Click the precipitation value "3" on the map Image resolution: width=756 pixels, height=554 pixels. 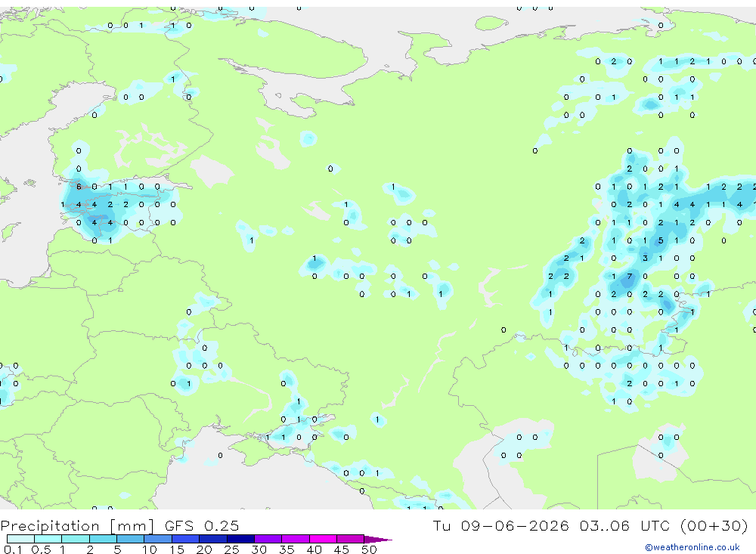coord(645,258)
